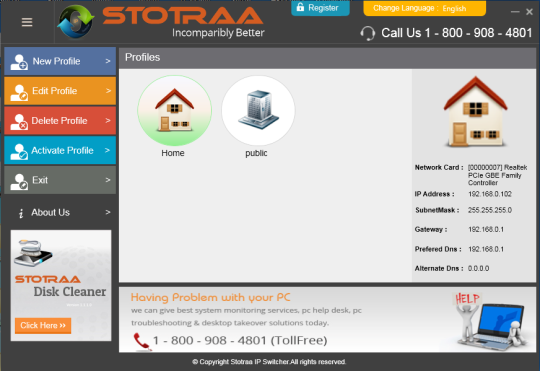Click the IP Address value 192.168.0.102
Screen dimensions: 540x371
(x=490, y=194)
